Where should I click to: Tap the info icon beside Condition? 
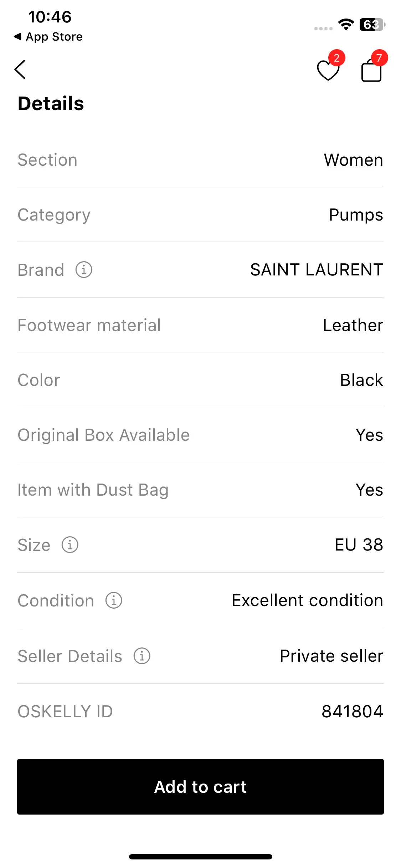[114, 600]
